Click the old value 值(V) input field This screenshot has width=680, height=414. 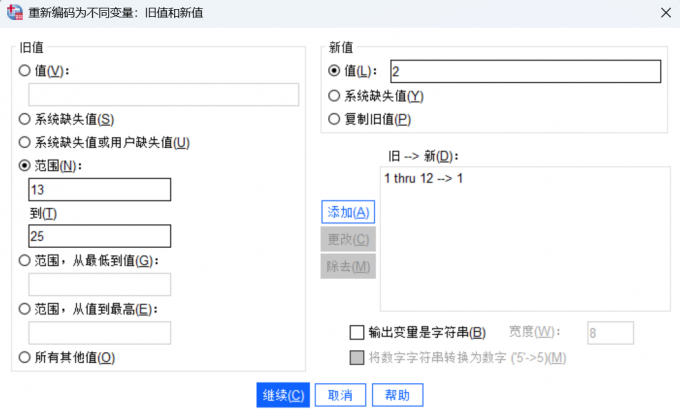click(163, 95)
